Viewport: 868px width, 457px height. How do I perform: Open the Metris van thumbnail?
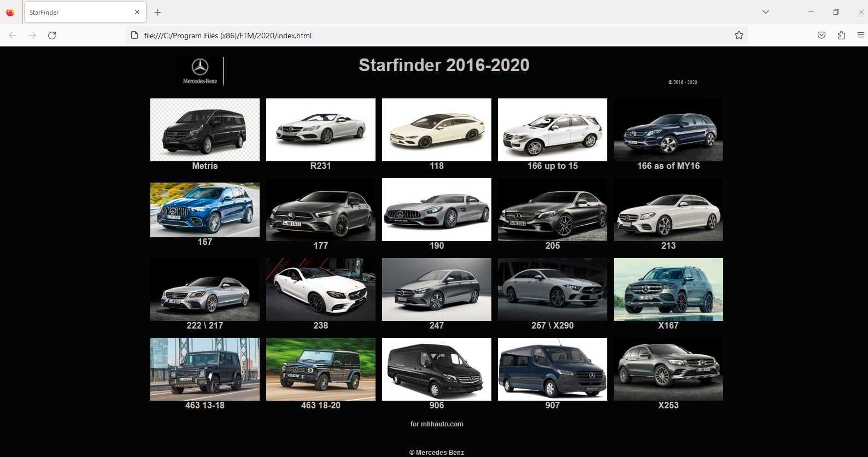(x=205, y=130)
